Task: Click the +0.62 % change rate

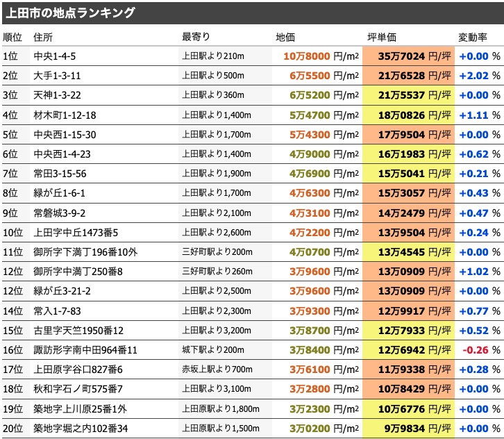Action: coord(480,154)
